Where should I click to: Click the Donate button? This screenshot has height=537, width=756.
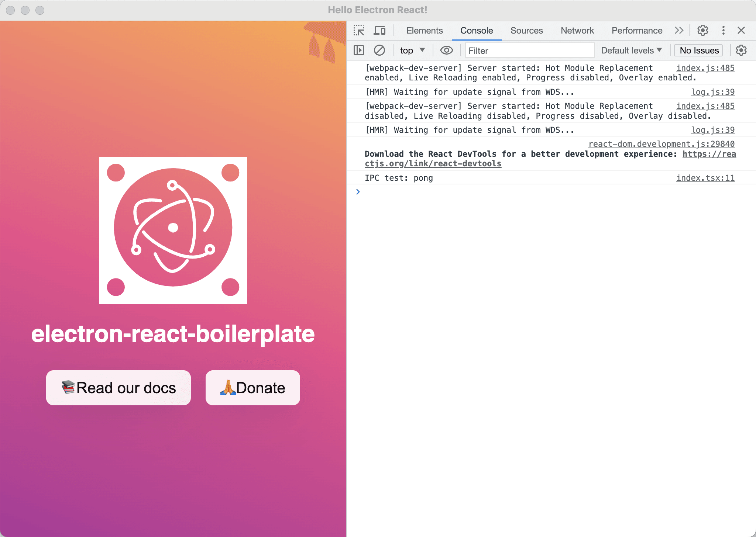pos(252,387)
